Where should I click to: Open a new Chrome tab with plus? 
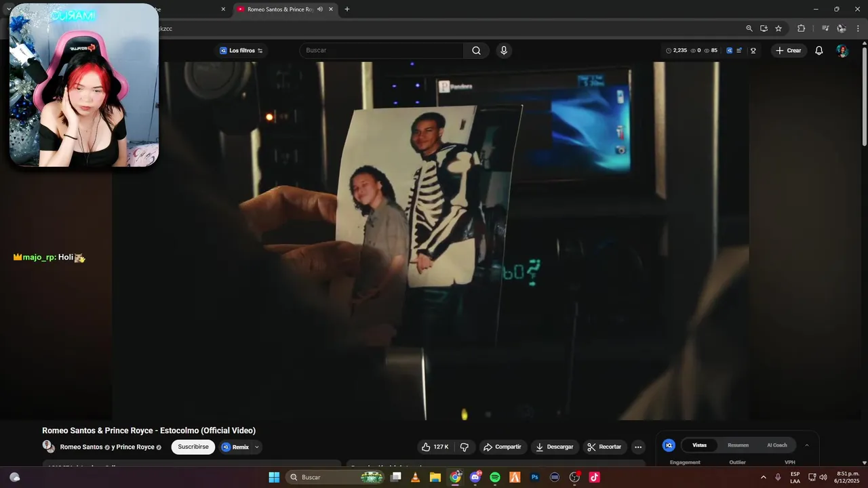click(x=347, y=9)
